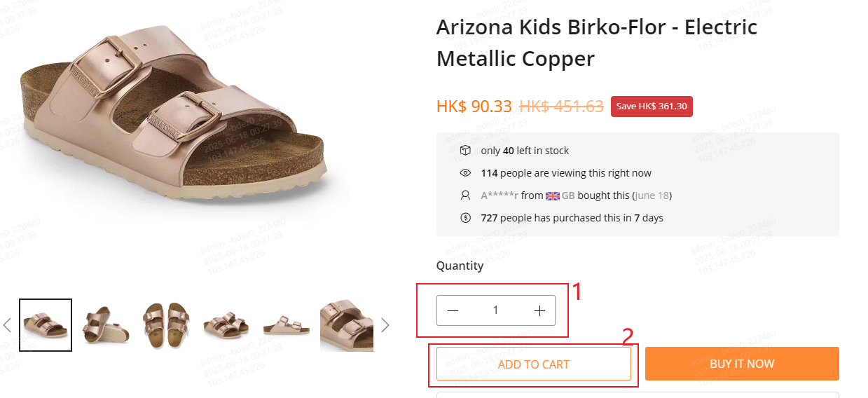Click the stock box icon
This screenshot has width=868, height=398.
(x=465, y=151)
